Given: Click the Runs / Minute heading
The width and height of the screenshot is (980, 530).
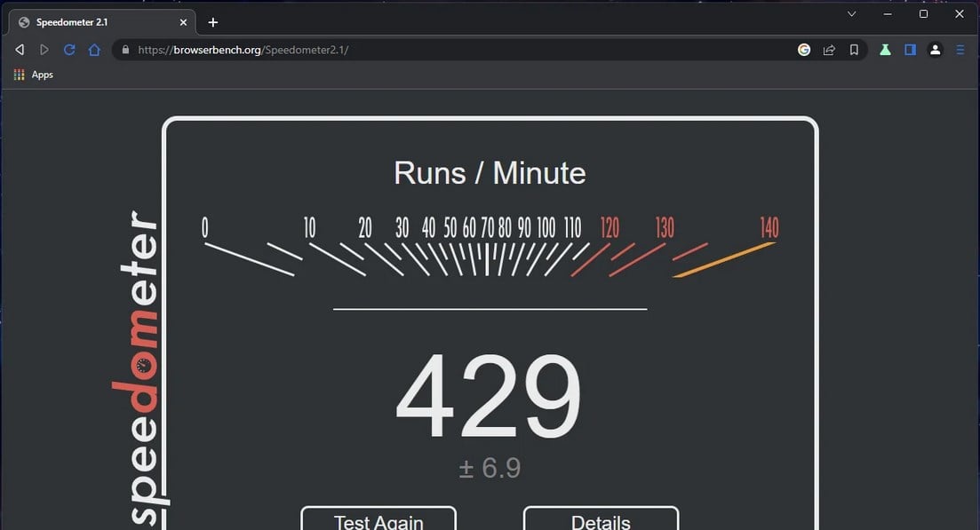Looking at the screenshot, I should [490, 173].
